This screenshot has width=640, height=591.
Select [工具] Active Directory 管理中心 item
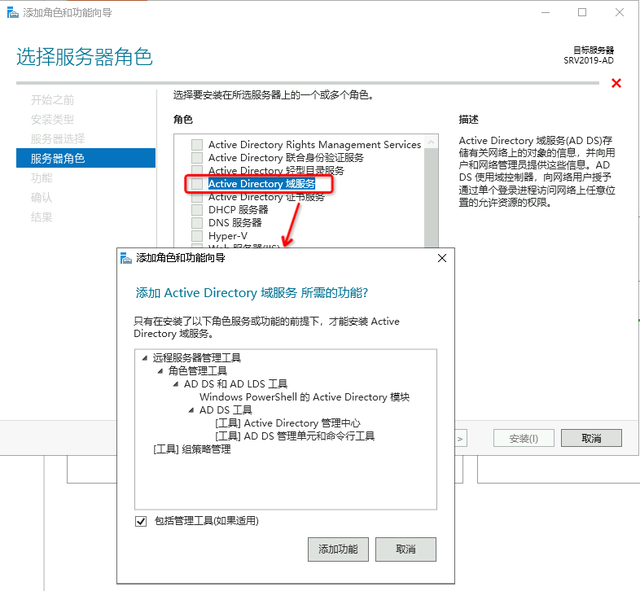coord(288,423)
